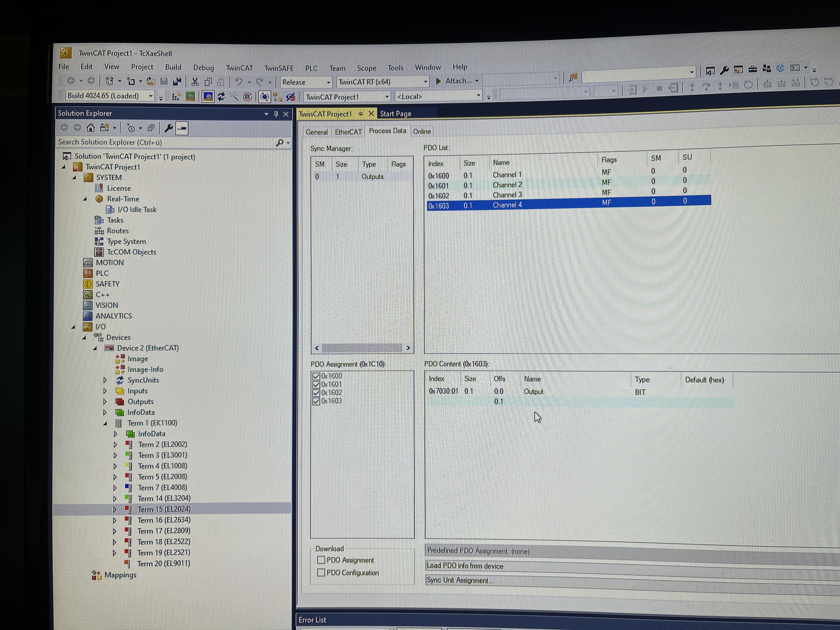Click the Save All icon
Viewport: 840px width, 630px height.
(177, 82)
